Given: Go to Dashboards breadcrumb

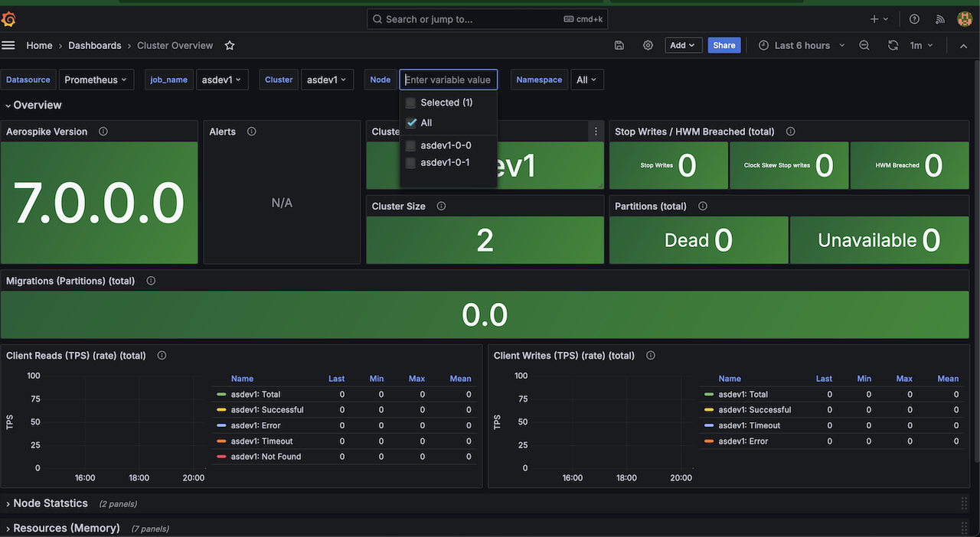Looking at the screenshot, I should [x=95, y=45].
